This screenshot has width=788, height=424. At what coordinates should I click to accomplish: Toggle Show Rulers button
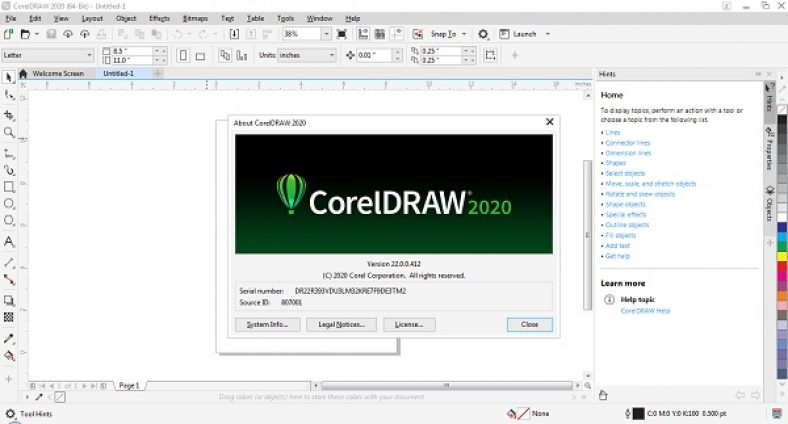point(363,34)
